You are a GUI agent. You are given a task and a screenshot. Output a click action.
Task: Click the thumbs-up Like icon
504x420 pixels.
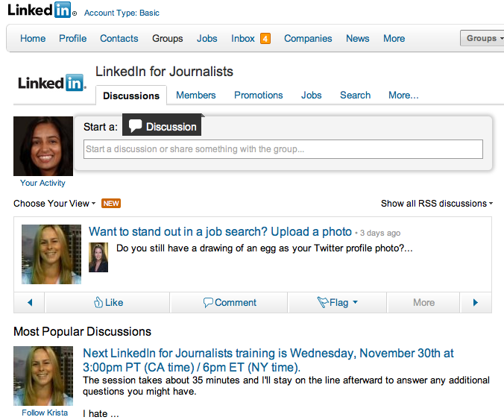click(x=98, y=302)
